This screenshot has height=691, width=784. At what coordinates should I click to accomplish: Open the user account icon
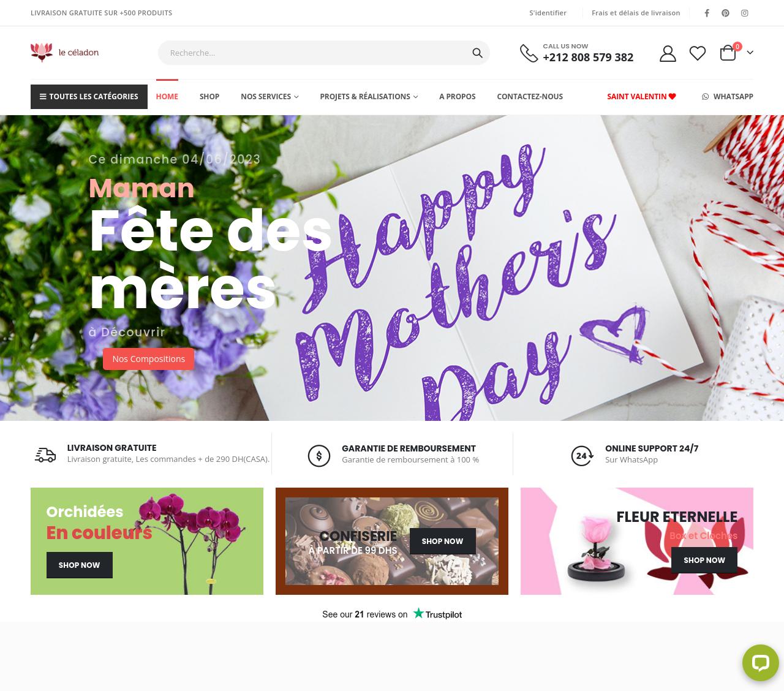click(668, 53)
